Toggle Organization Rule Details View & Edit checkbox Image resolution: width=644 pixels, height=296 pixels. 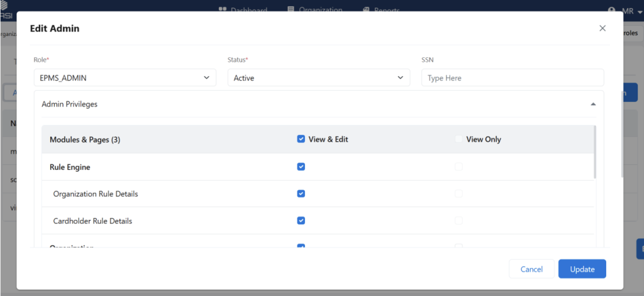(x=301, y=194)
